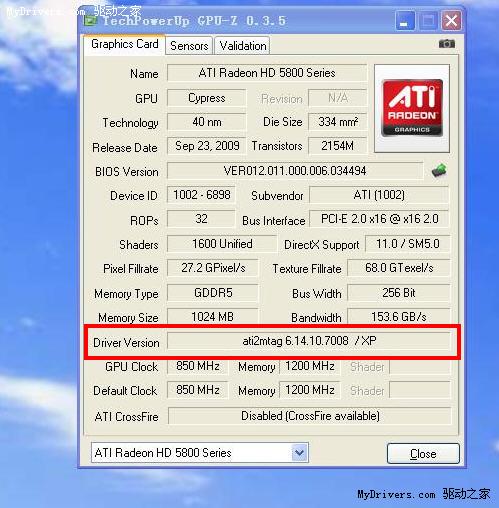499x508 pixels.
Task: Click the GPU-Z title bar app icon
Action: [x=90, y=21]
